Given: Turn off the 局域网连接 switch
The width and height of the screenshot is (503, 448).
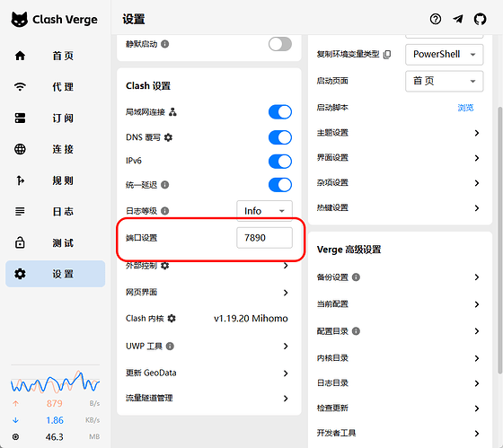Looking at the screenshot, I should pos(280,112).
